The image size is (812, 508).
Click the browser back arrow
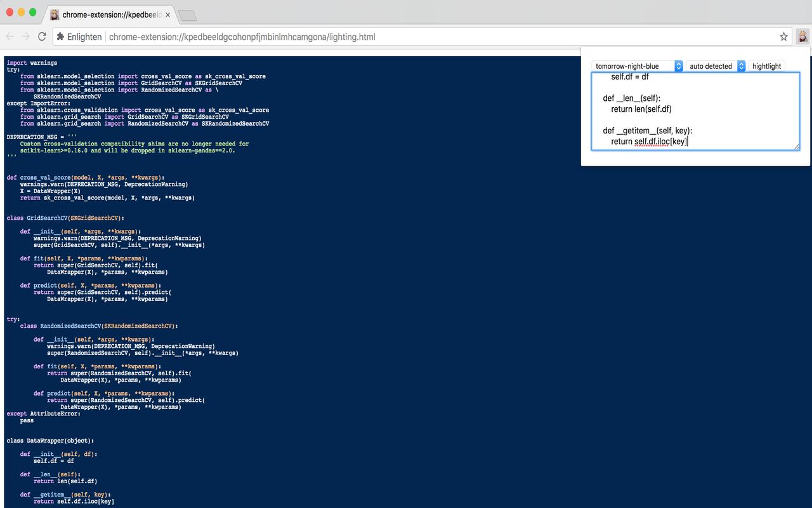[10, 37]
